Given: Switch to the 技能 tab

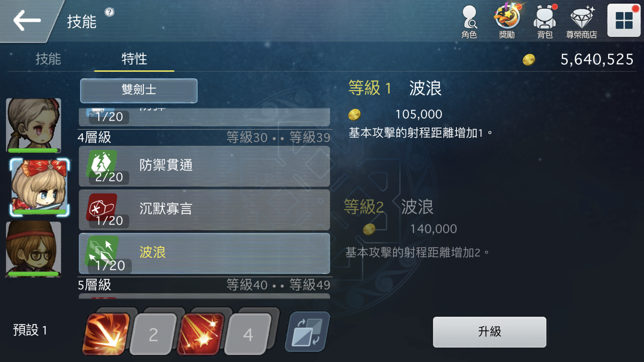Looking at the screenshot, I should coord(48,59).
